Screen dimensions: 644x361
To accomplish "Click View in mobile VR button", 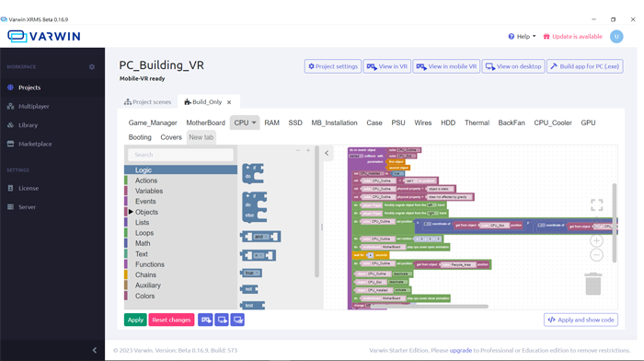I will pos(446,66).
